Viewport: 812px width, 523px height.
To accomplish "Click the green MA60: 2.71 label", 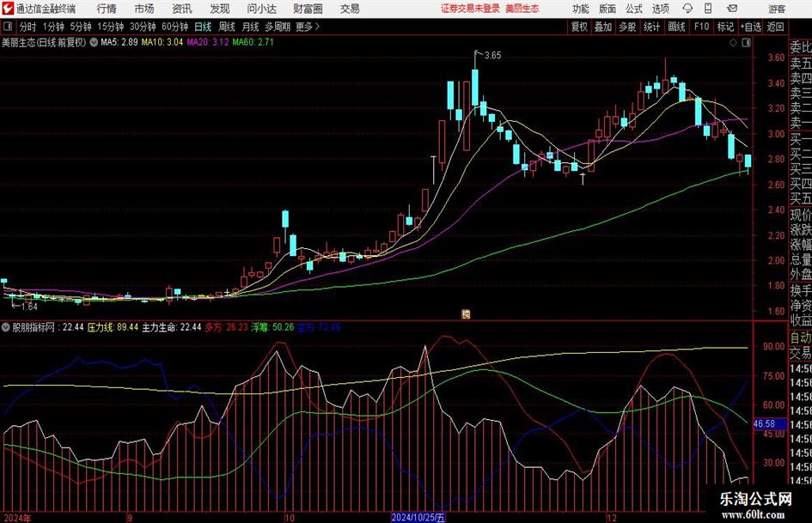I will (x=253, y=42).
